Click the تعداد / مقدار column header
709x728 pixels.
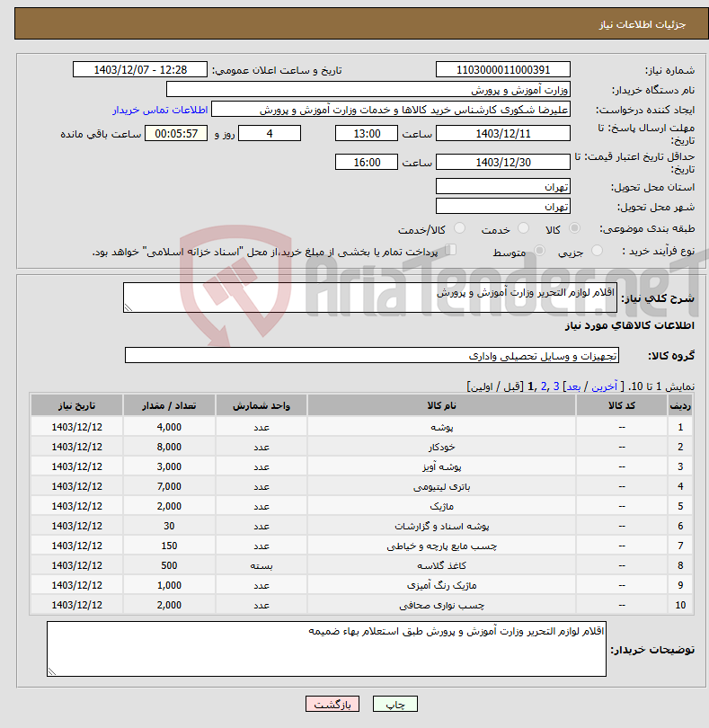click(169, 405)
